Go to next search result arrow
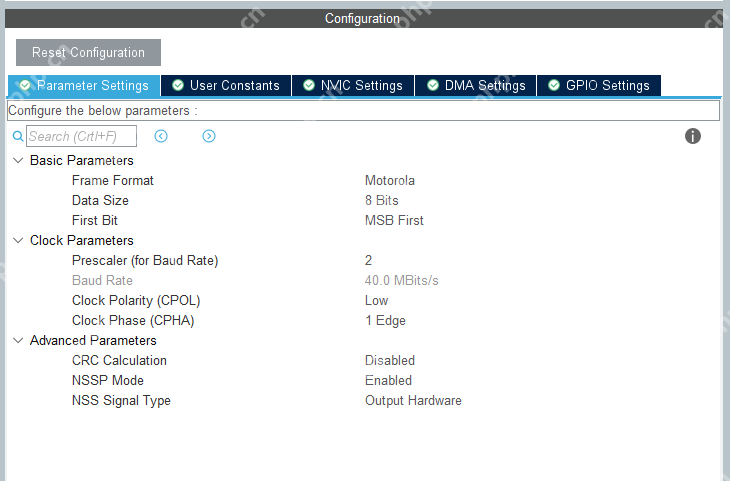This screenshot has width=730, height=481. point(209,136)
